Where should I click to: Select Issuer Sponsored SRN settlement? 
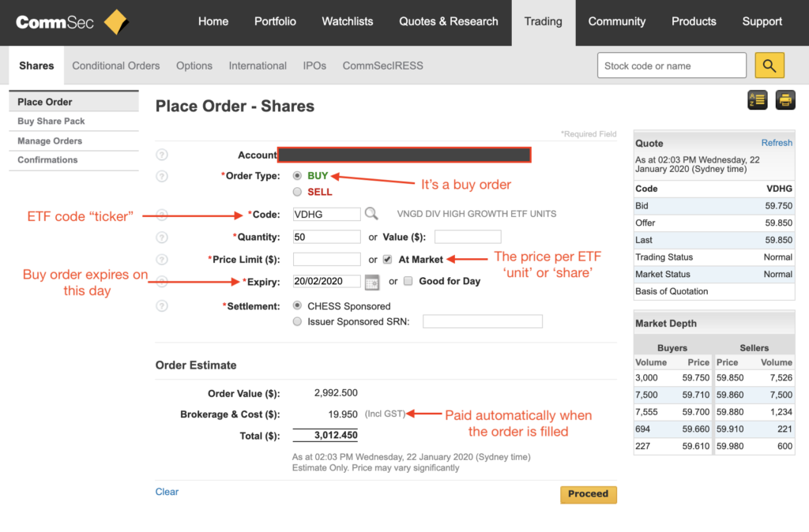[x=297, y=322]
